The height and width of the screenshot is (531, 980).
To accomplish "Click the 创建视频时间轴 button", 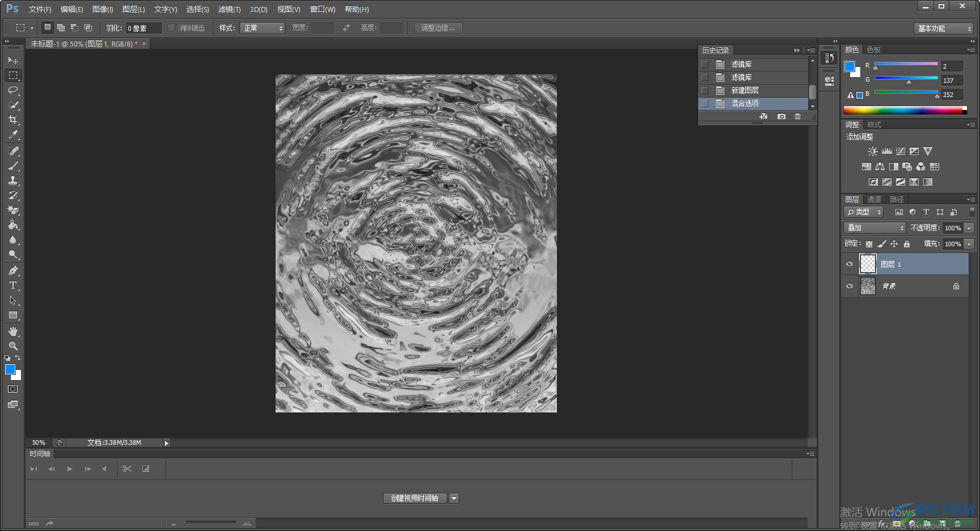I will pyautogui.click(x=415, y=498).
